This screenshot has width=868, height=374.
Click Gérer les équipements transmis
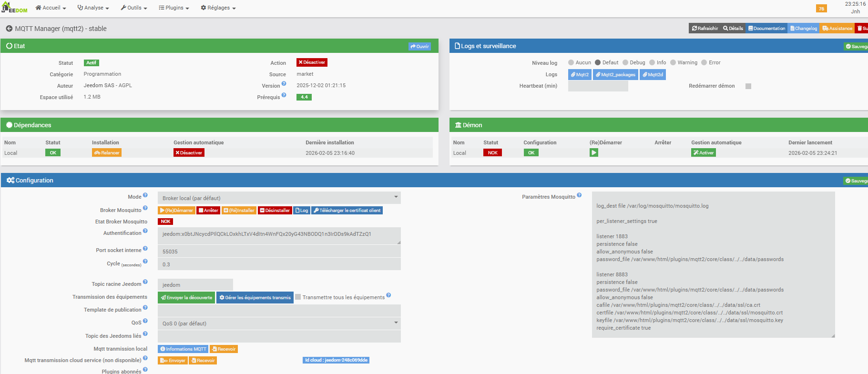coord(255,297)
